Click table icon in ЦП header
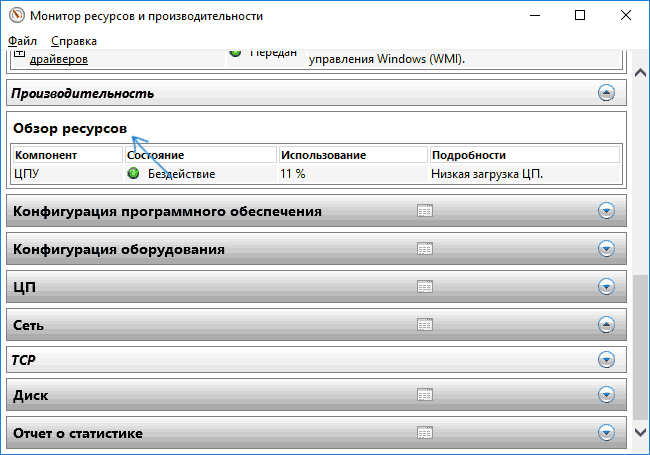Screen dimensions: 650x455 coord(425,287)
